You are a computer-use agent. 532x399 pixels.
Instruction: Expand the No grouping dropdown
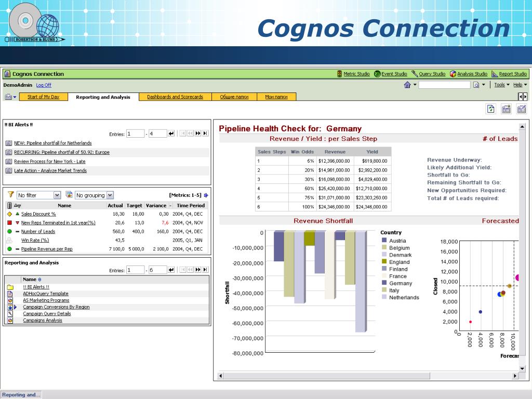click(x=110, y=195)
